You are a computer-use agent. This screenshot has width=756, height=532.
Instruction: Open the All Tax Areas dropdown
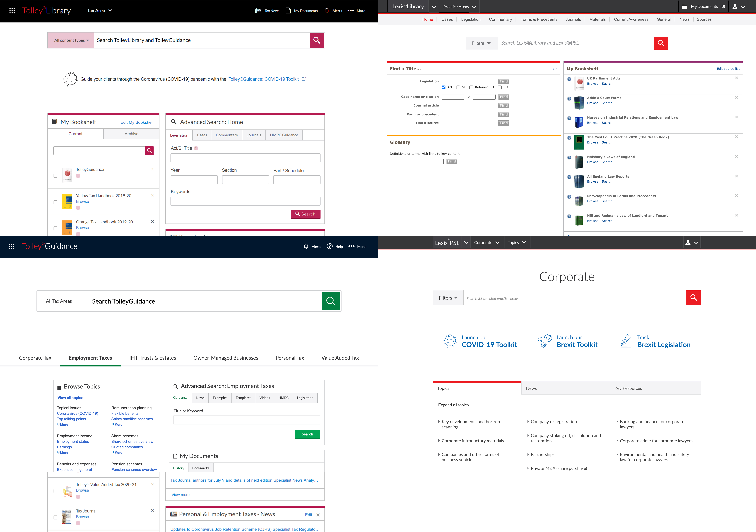(x=62, y=301)
